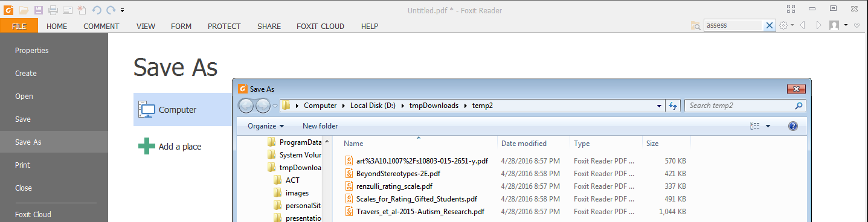This screenshot has width=868, height=222.
Task: Open the account dropdown arrow
Action: tap(846, 25)
